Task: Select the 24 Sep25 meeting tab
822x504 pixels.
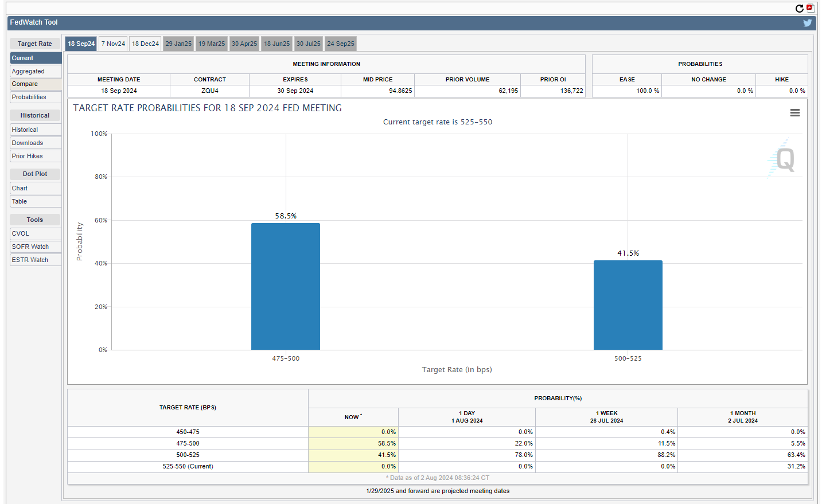Action: click(x=341, y=44)
